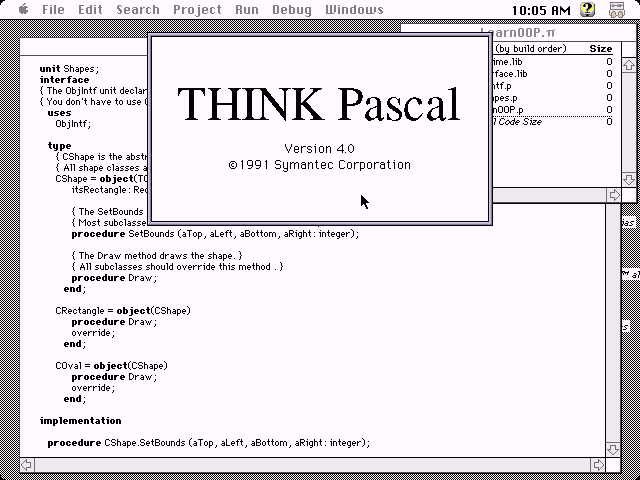The height and width of the screenshot is (480, 640).
Task: Open the Project menu
Action: point(198,9)
